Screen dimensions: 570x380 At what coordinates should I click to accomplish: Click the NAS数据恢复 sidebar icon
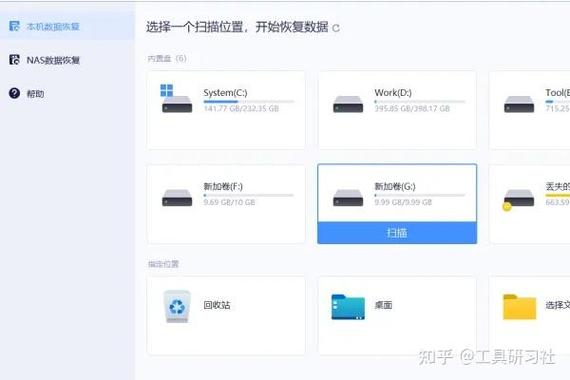[x=14, y=60]
